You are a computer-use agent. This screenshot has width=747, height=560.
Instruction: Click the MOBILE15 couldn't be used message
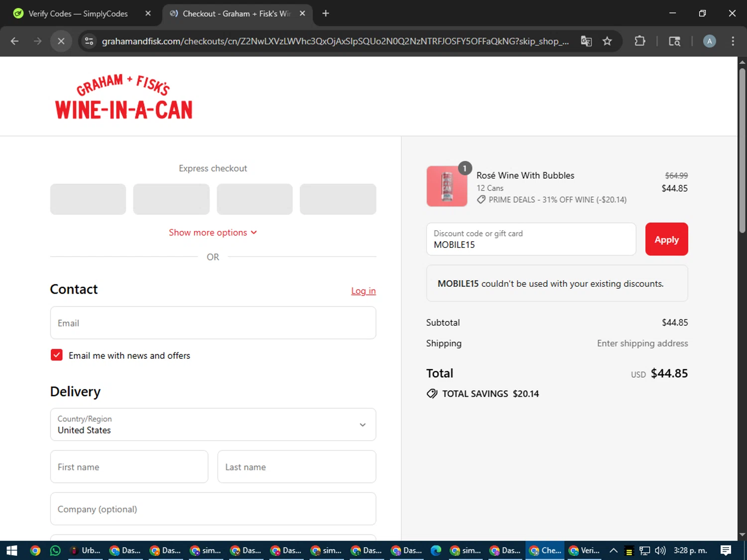pyautogui.click(x=557, y=283)
